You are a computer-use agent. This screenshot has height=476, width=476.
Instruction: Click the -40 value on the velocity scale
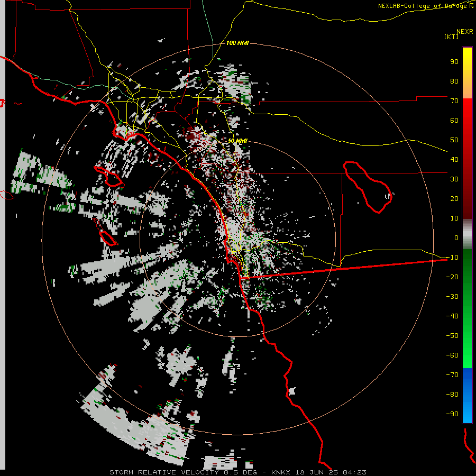[452, 316]
